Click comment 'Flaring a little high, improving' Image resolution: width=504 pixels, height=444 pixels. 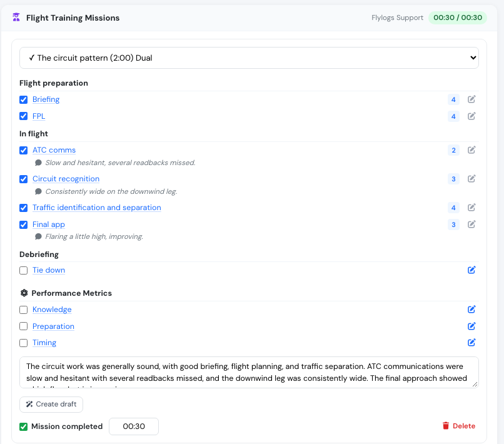94,236
